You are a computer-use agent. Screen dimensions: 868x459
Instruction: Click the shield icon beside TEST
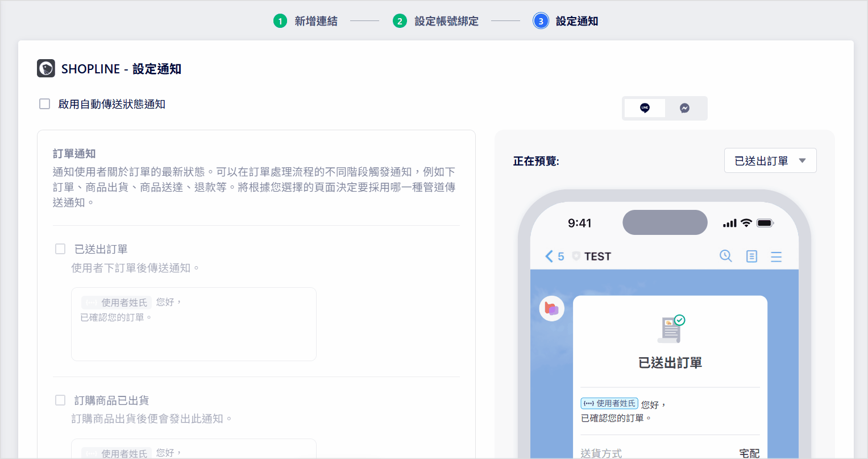click(576, 257)
